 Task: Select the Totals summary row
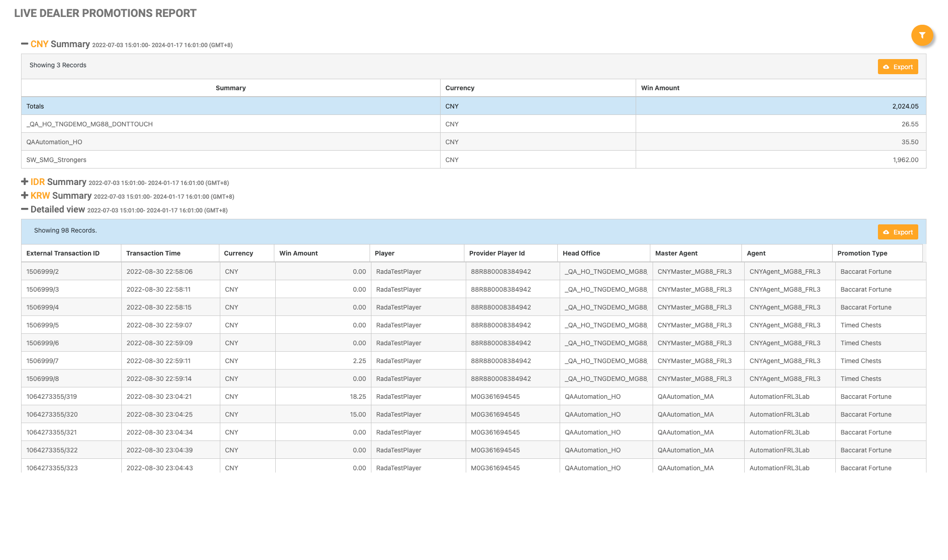coord(35,106)
